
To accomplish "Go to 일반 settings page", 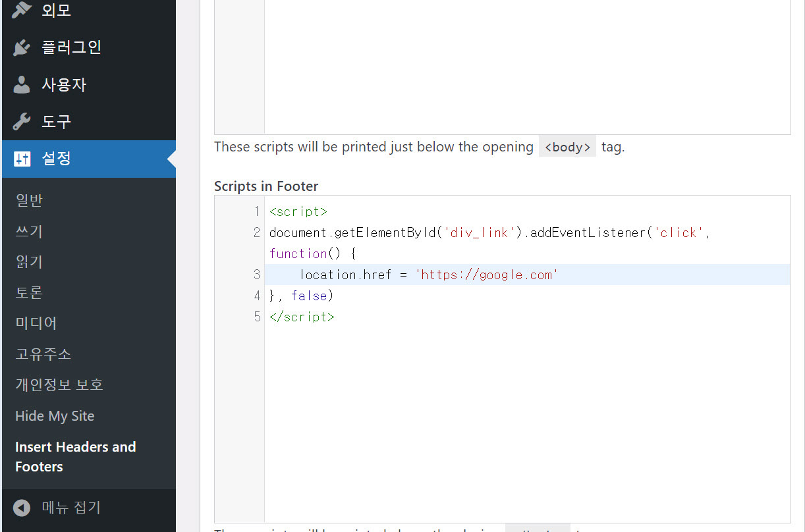I will [x=29, y=200].
